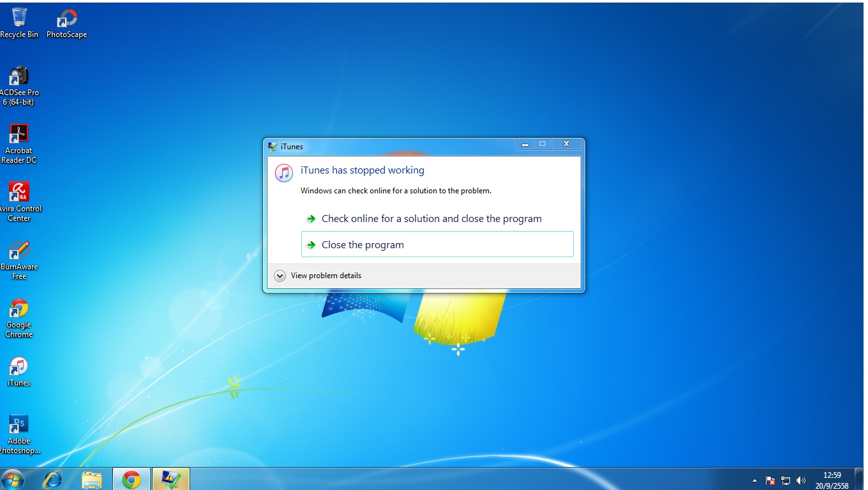Close the iTunes error dialog window
Image resolution: width=868 pixels, height=490 pixels.
pyautogui.click(x=565, y=144)
